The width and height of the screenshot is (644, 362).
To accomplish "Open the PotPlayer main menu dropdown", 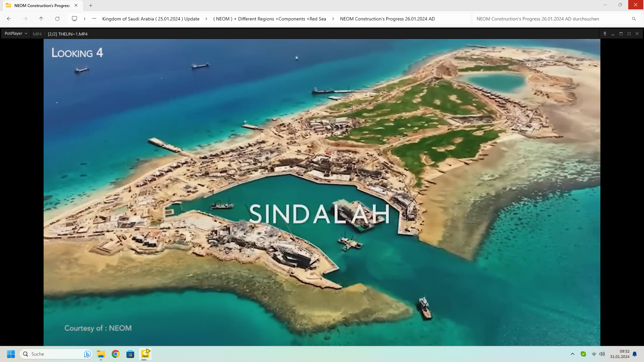I will point(16,34).
